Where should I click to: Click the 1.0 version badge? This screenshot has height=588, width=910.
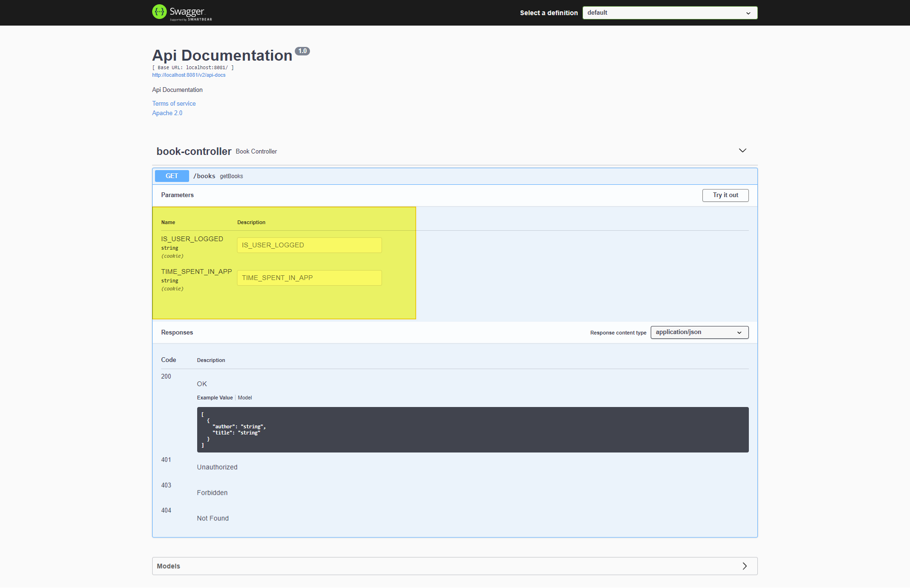pyautogui.click(x=302, y=51)
